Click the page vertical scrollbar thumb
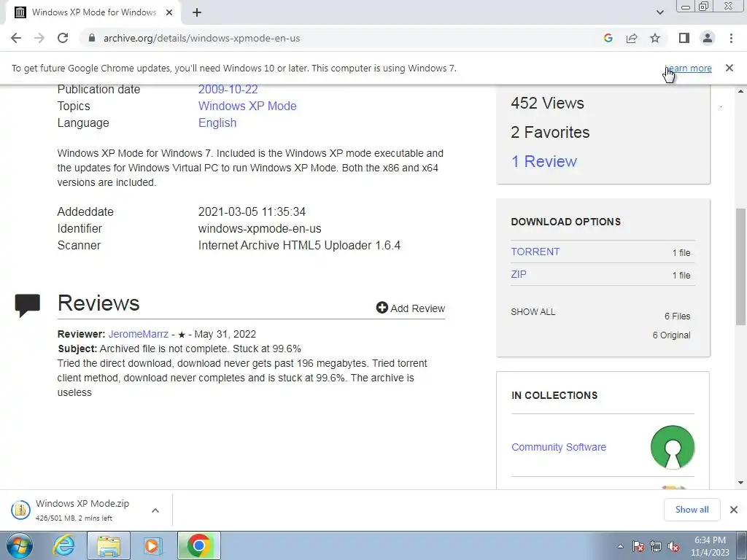747x560 pixels. click(x=740, y=267)
